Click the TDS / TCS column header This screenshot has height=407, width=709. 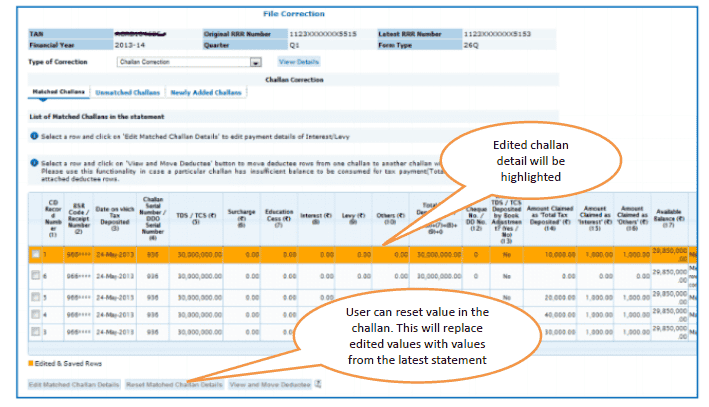pyautogui.click(x=195, y=215)
